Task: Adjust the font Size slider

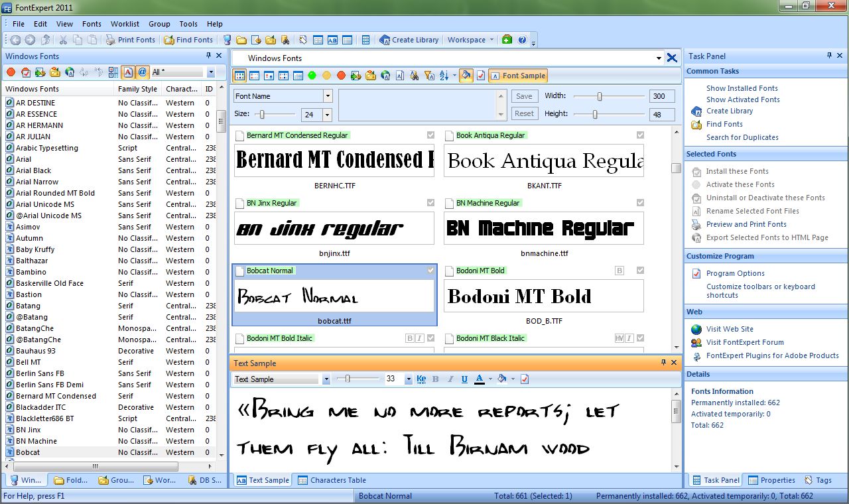Action: pyautogui.click(x=263, y=114)
